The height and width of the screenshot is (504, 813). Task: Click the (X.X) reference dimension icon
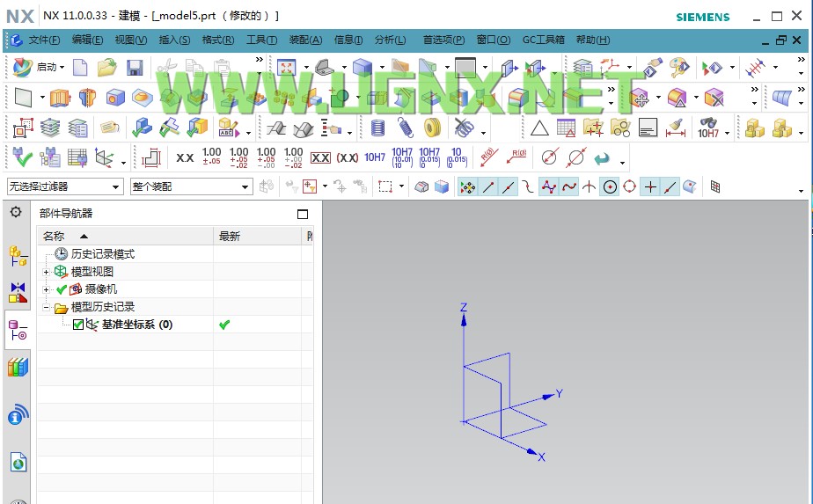pos(348,157)
